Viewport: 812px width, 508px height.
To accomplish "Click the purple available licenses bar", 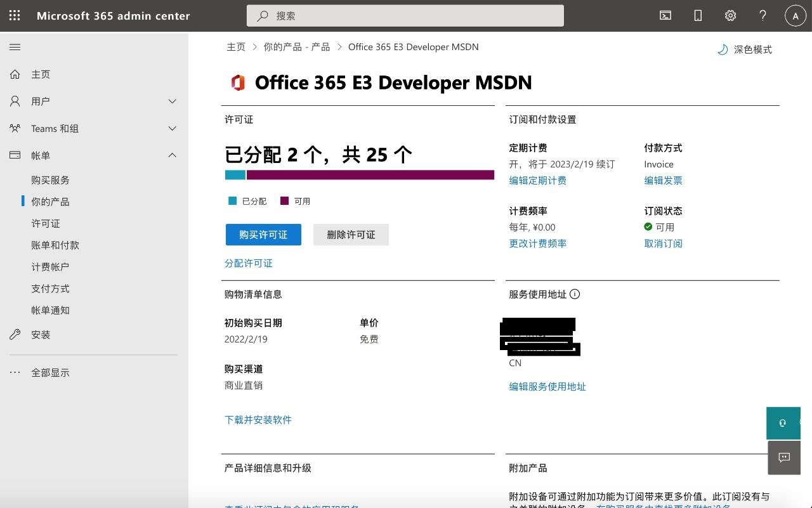I will (370, 175).
